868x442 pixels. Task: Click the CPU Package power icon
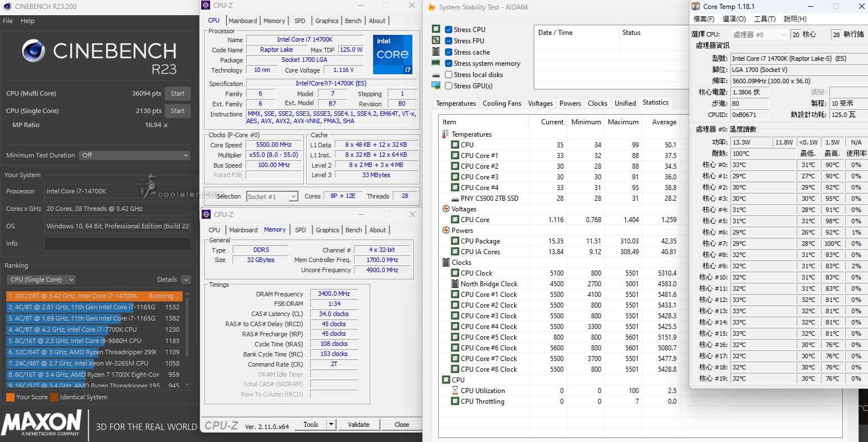pos(455,241)
